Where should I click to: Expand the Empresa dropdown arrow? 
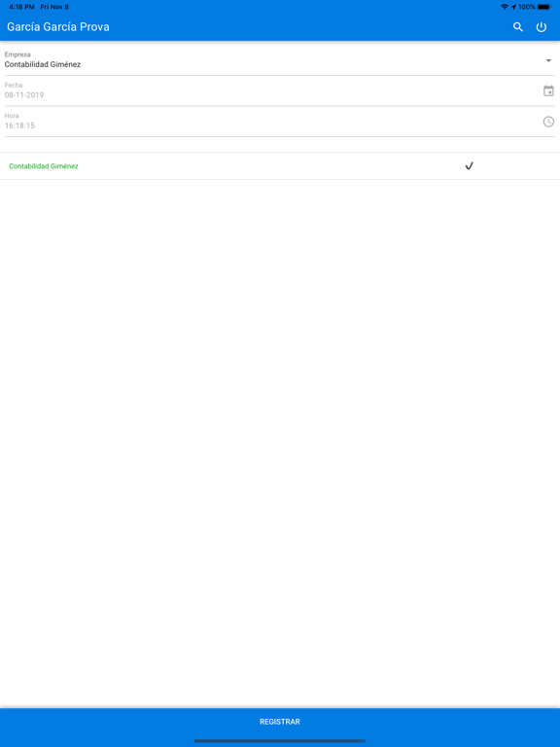548,60
